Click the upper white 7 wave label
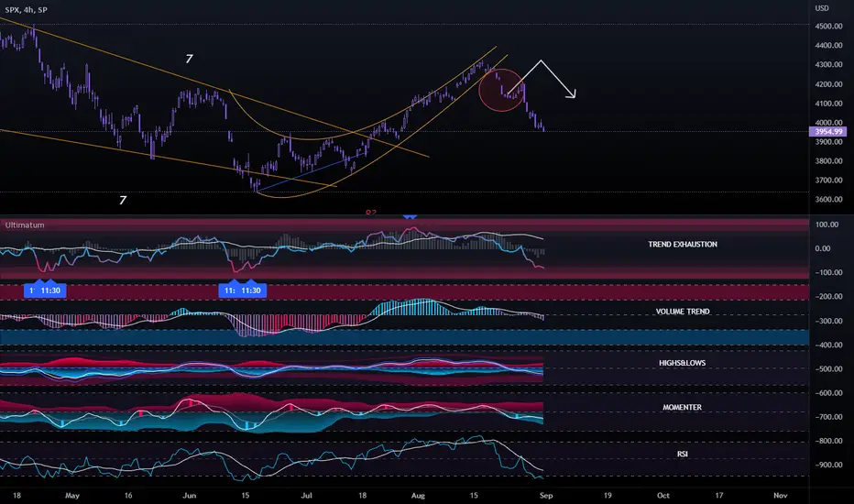The width and height of the screenshot is (854, 504). [x=189, y=59]
